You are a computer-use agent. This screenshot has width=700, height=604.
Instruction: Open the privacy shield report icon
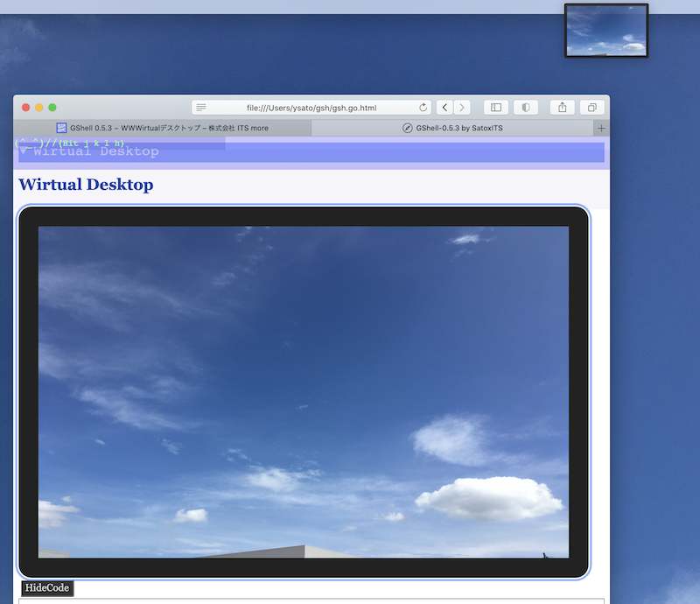point(525,108)
